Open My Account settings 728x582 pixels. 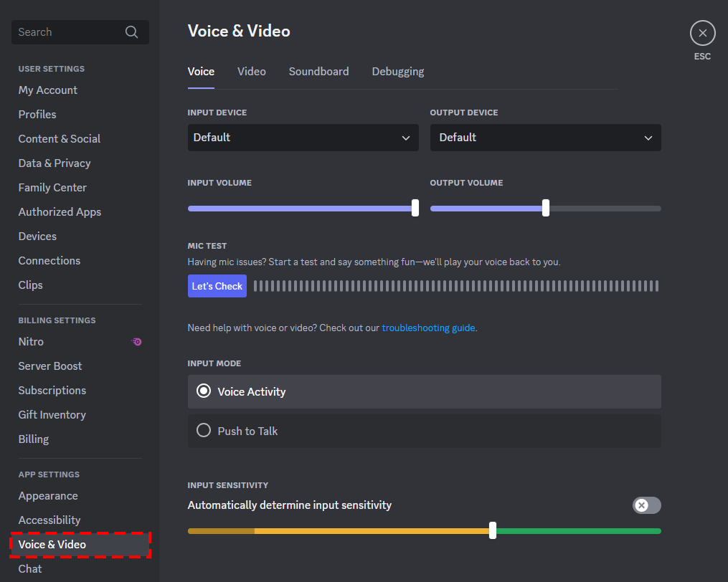[x=48, y=90]
